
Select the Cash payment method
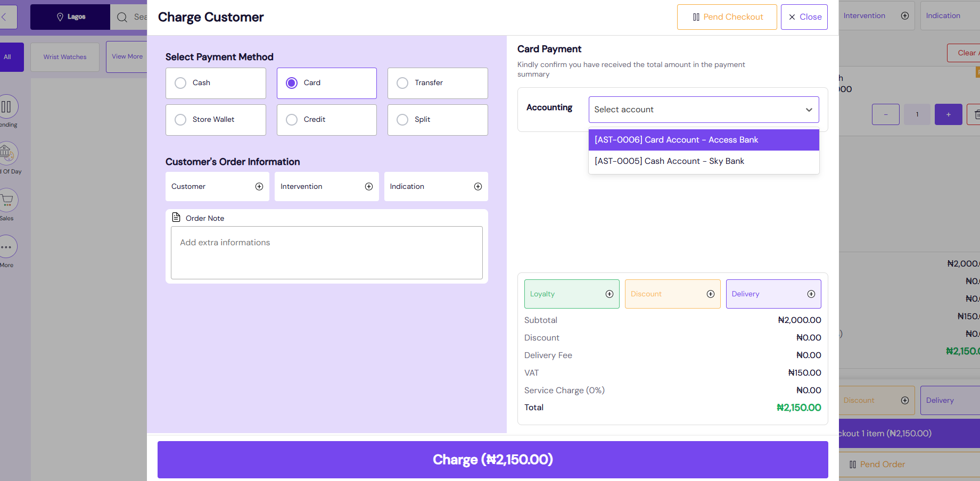coord(216,83)
